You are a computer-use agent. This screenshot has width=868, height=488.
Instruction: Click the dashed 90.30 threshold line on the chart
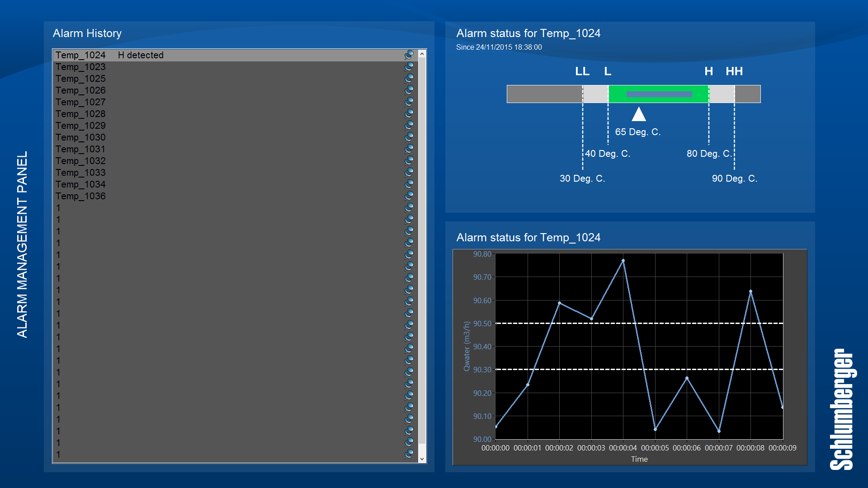640,370
